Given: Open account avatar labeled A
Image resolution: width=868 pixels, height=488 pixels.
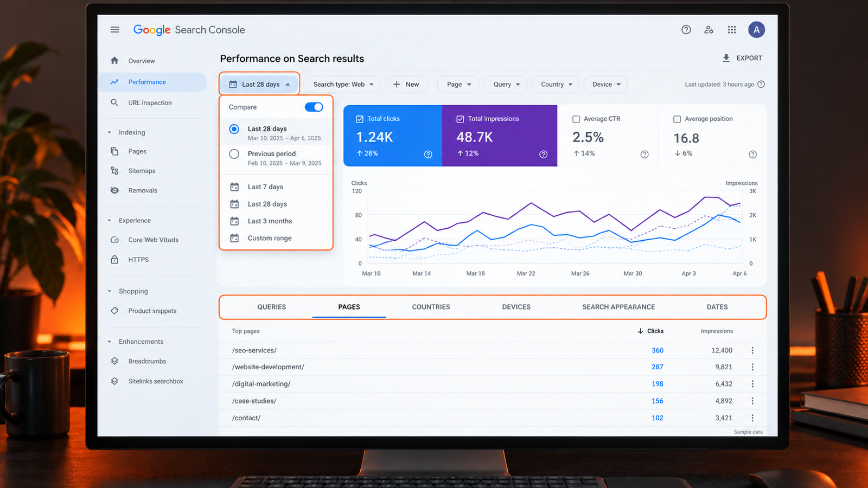Looking at the screenshot, I should [756, 30].
